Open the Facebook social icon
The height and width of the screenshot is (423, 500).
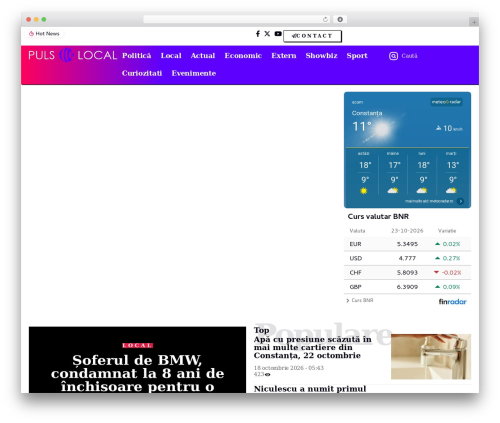258,34
